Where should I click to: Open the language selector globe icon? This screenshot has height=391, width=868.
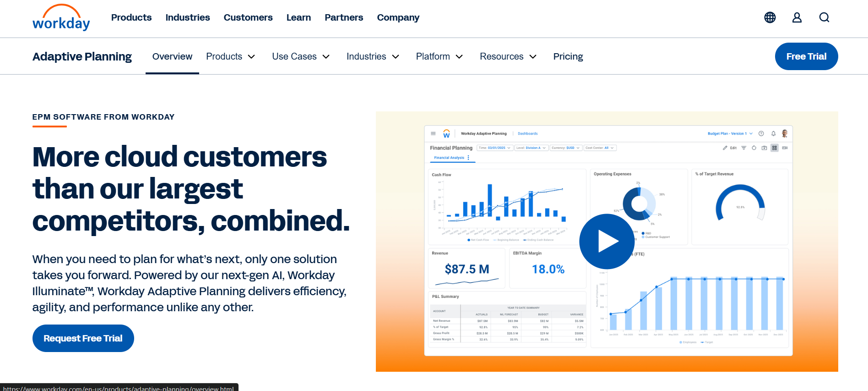click(x=770, y=17)
